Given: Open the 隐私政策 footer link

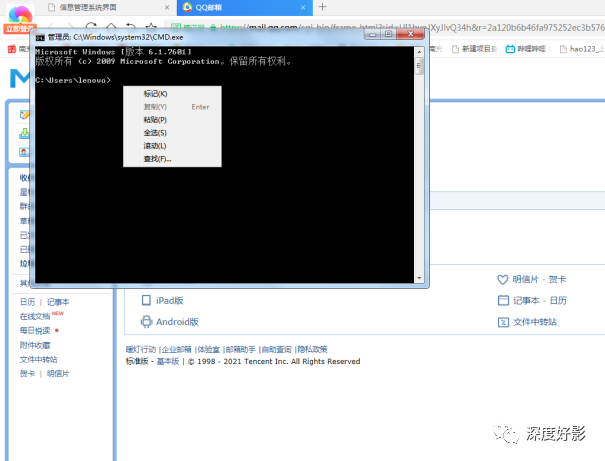Looking at the screenshot, I should tap(312, 349).
